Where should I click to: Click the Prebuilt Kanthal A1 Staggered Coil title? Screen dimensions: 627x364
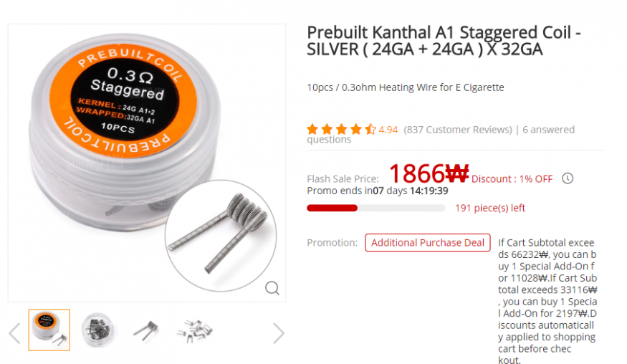444,41
